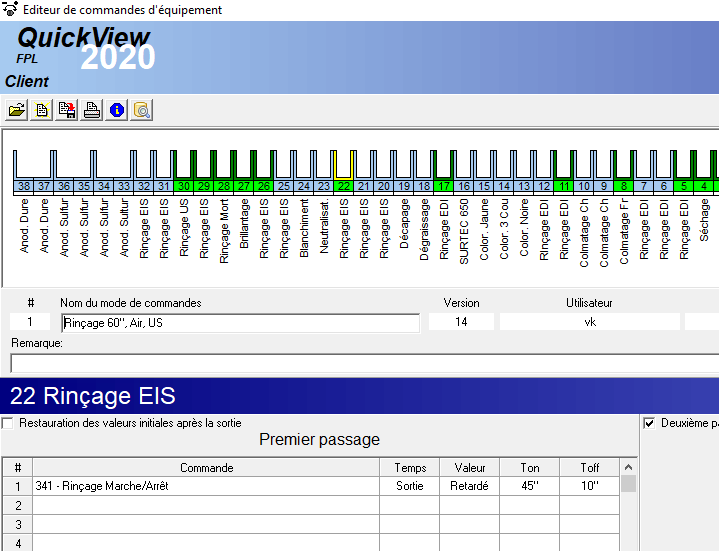Edit the command mode name field
This screenshot has height=551, width=719.
(x=240, y=323)
